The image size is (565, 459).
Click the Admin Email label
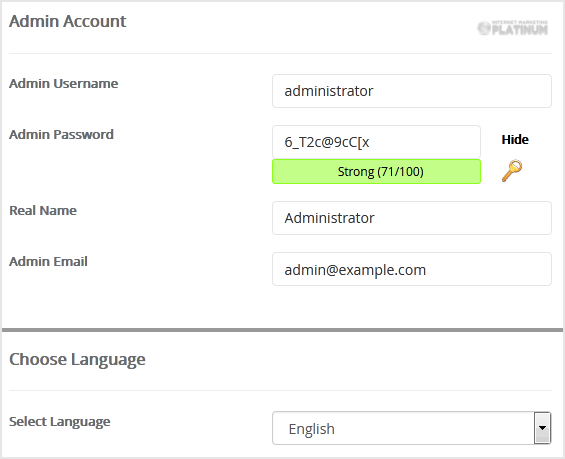pos(48,262)
